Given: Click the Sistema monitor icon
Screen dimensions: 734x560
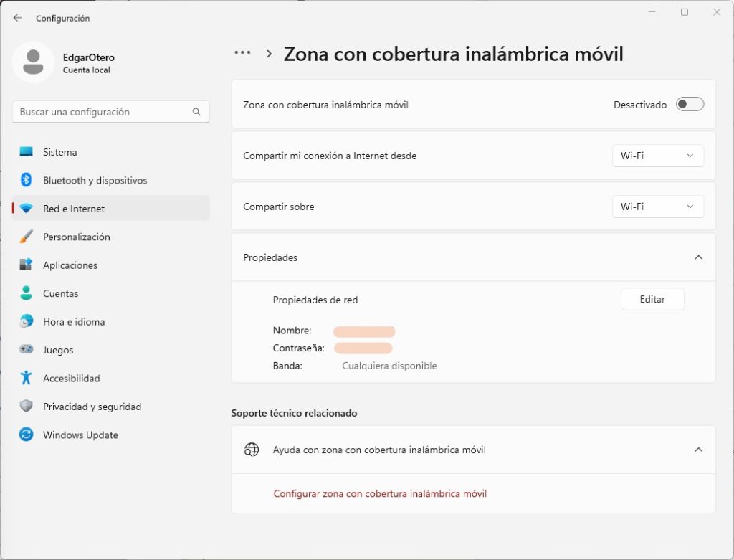Looking at the screenshot, I should [x=27, y=152].
